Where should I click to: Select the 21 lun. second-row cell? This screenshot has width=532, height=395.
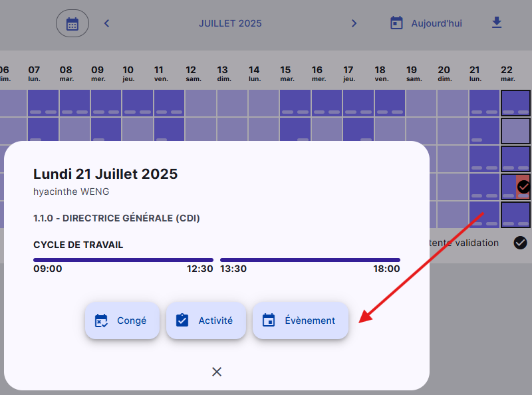click(485, 131)
